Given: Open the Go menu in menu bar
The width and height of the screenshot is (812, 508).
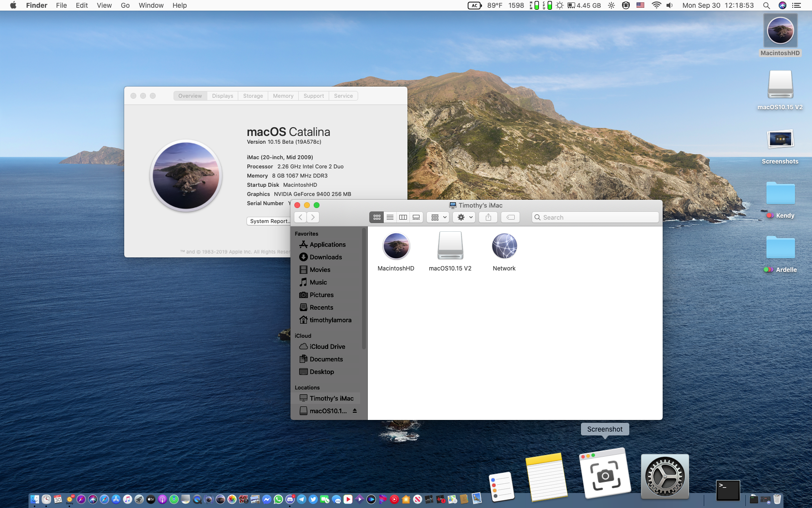Looking at the screenshot, I should click(125, 5).
